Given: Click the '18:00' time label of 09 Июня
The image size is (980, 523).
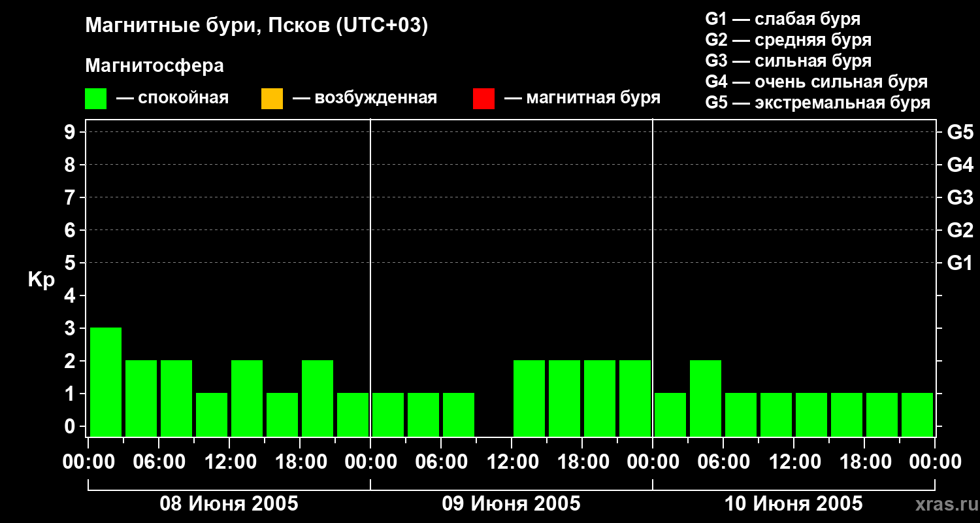Looking at the screenshot, I should click(582, 462).
